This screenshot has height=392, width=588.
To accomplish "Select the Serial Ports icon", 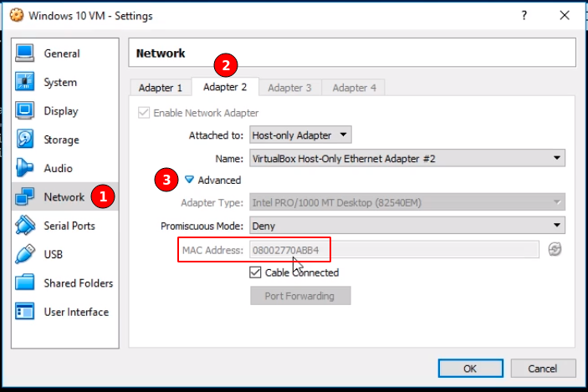I will 25,226.
